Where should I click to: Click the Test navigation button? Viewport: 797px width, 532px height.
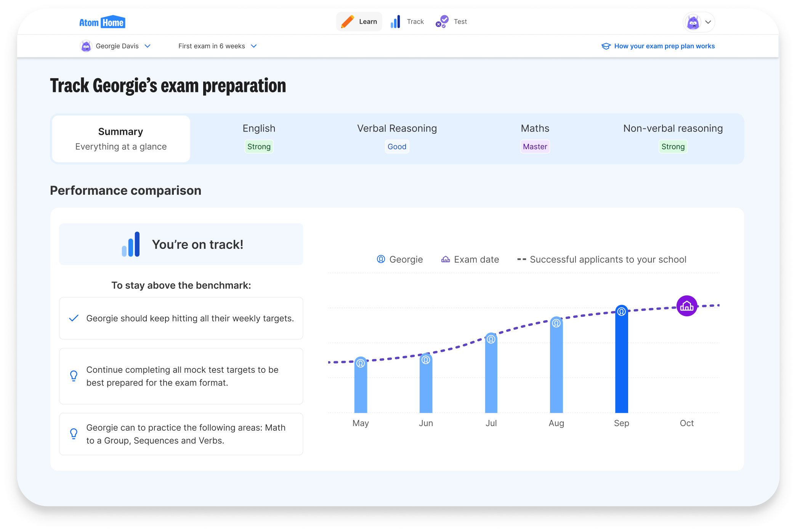pos(460,22)
